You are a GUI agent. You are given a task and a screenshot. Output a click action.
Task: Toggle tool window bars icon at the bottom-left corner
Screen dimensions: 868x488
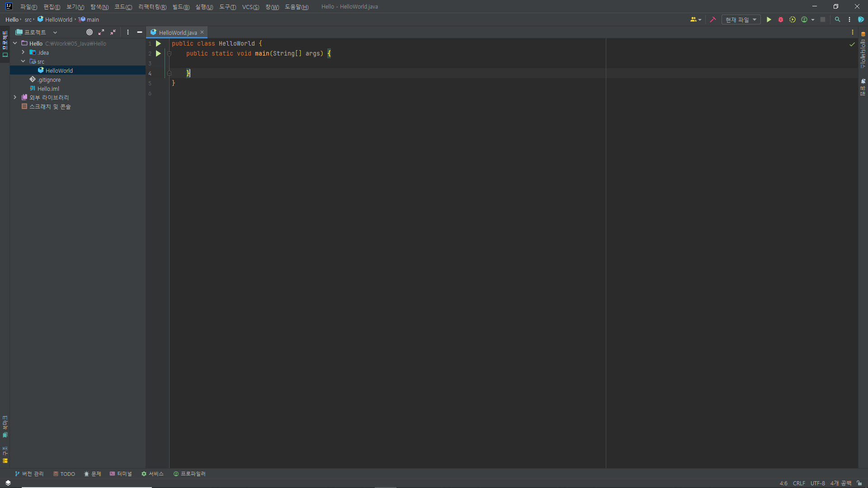click(8, 483)
